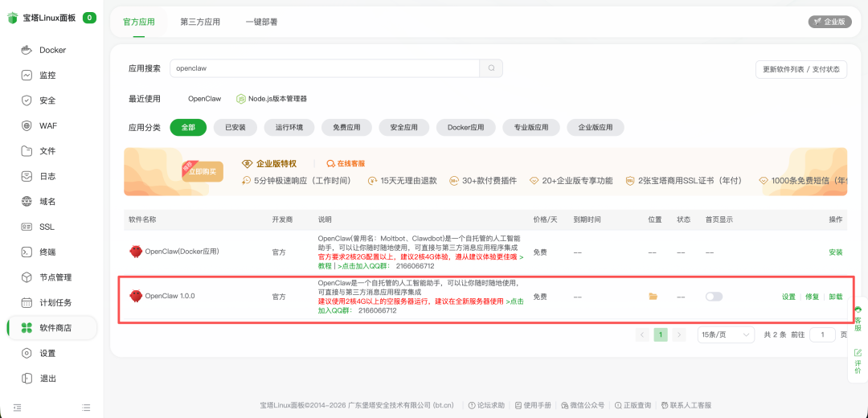The image size is (868, 418).
Task: Expand the 15条/页 page size dropdown
Action: click(725, 334)
